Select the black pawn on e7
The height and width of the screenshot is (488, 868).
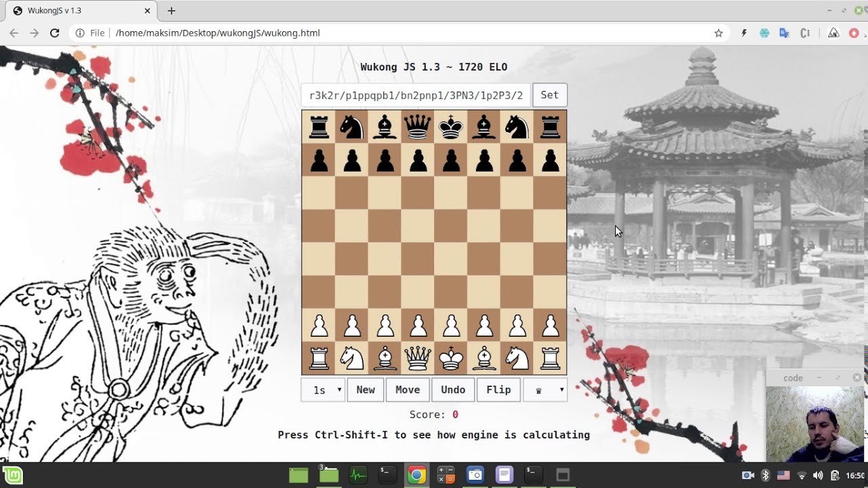click(451, 160)
